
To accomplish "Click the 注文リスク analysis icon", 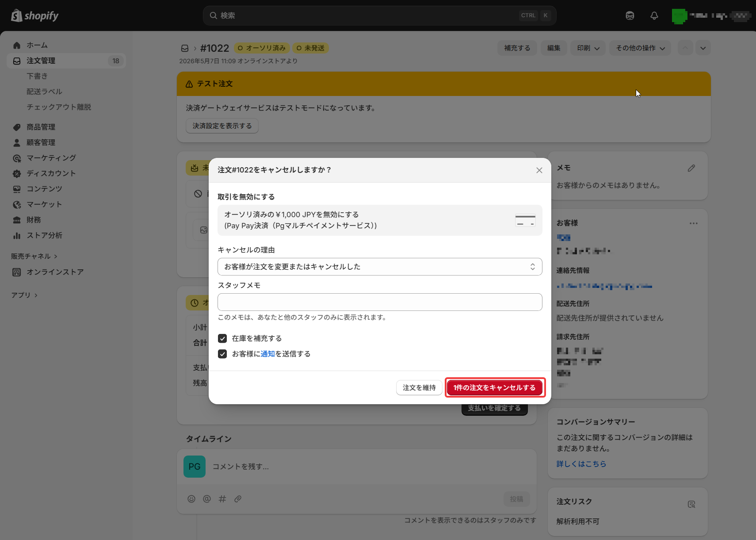I will [x=691, y=504].
